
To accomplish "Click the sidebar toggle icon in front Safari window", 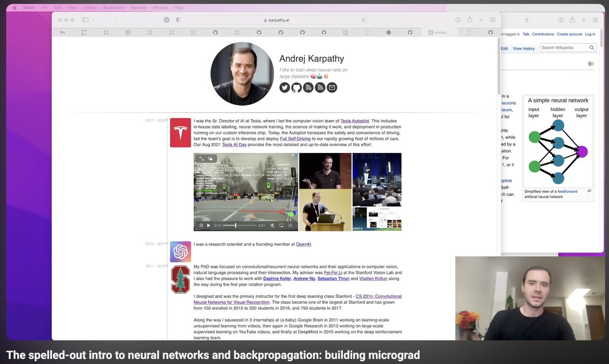I will pyautogui.click(x=85, y=20).
